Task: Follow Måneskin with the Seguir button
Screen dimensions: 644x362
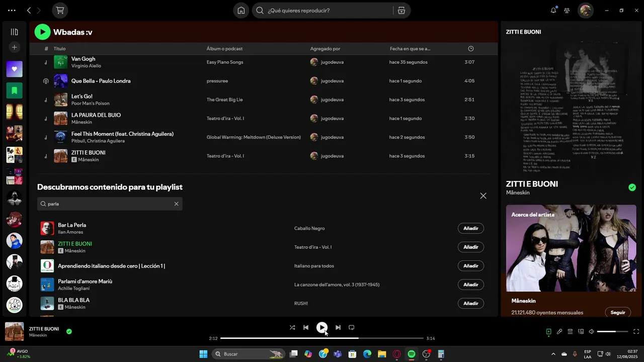Action: [x=618, y=312]
